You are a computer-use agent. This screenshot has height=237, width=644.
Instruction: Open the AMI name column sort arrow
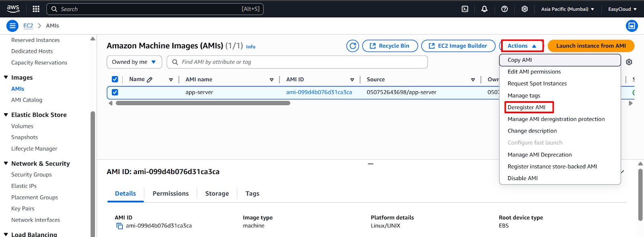(272, 80)
